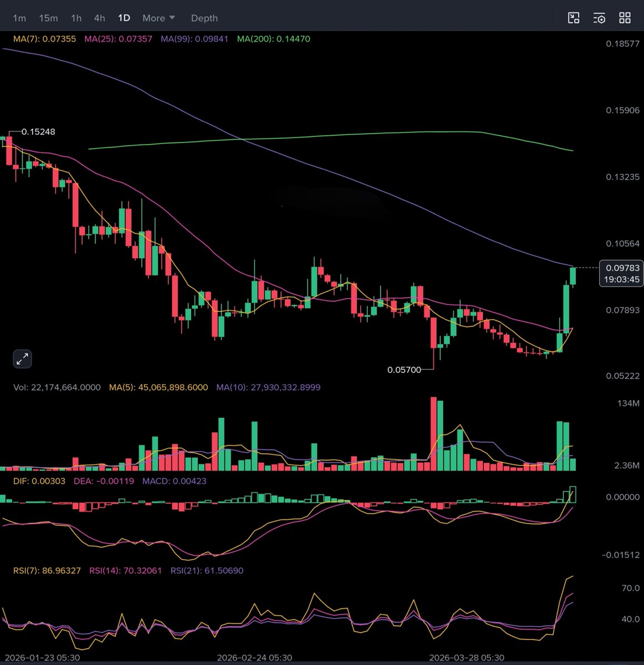Switch to the 1m interval
This screenshot has height=665, width=644.
pyautogui.click(x=19, y=18)
